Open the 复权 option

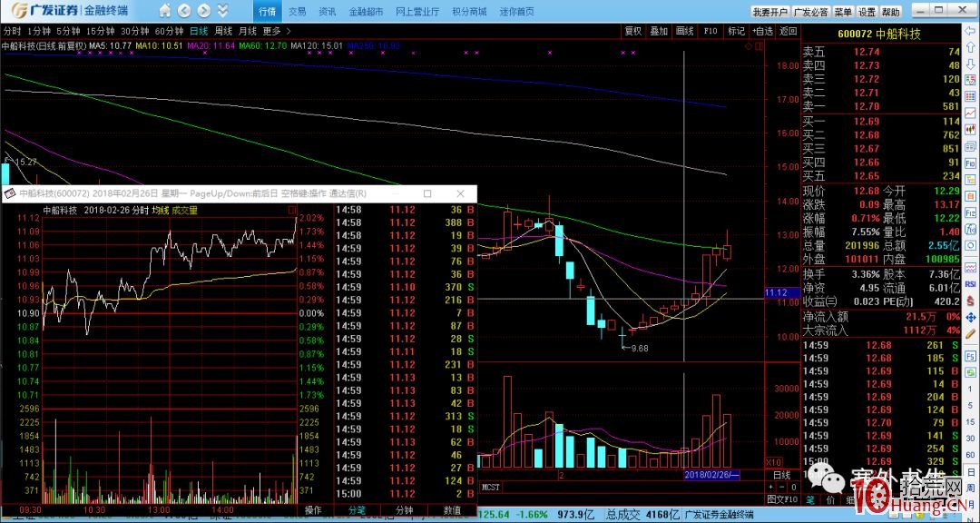pos(633,31)
